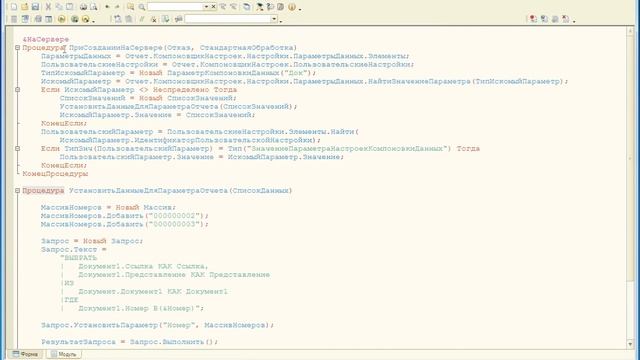
Task: Switch to the Модуль tab
Action: 64,354
